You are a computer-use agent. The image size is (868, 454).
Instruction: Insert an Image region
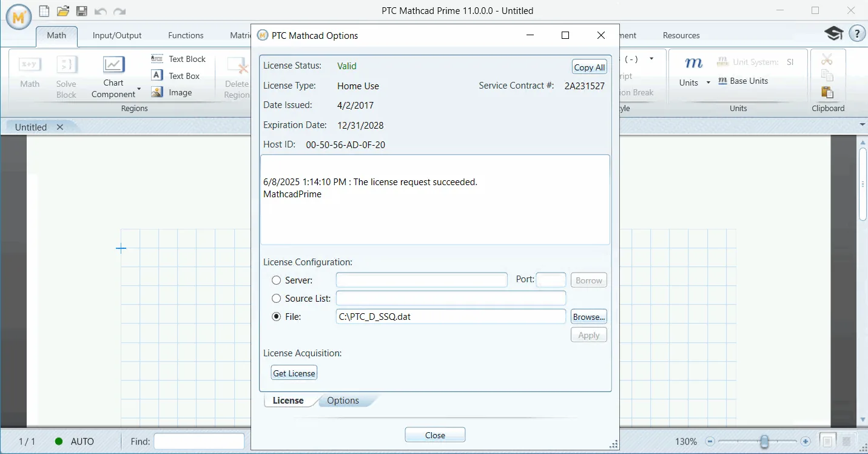pyautogui.click(x=172, y=92)
